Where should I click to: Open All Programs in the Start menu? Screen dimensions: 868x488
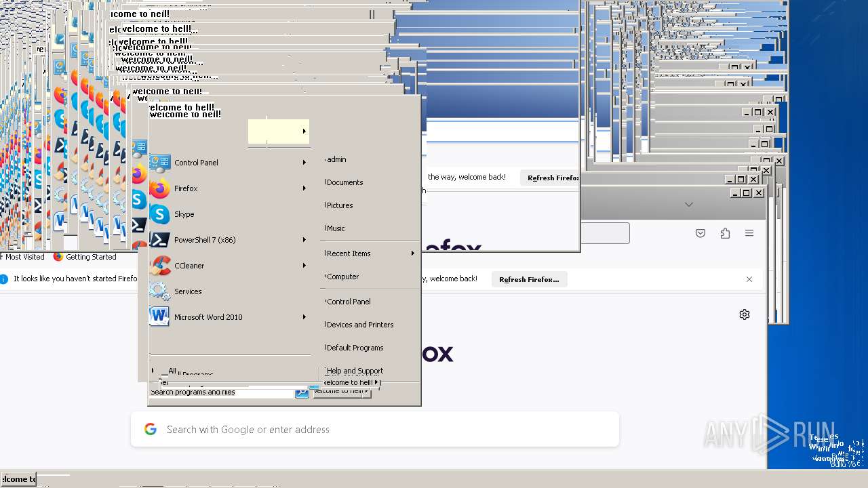(x=182, y=372)
